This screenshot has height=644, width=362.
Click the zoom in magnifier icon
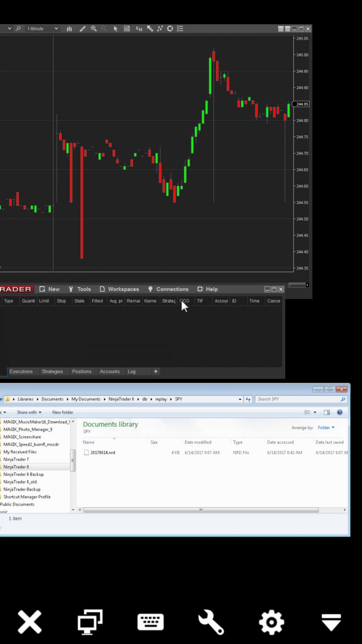point(94,28)
